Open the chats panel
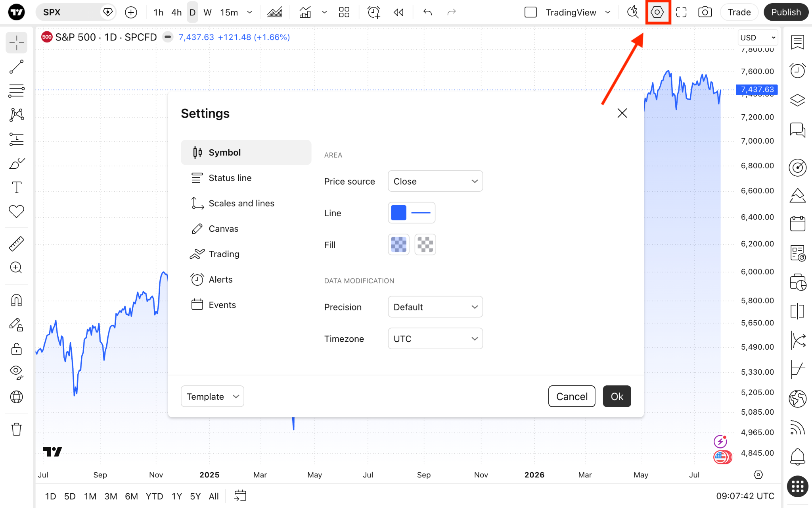This screenshot has height=508, width=812. 797,130
